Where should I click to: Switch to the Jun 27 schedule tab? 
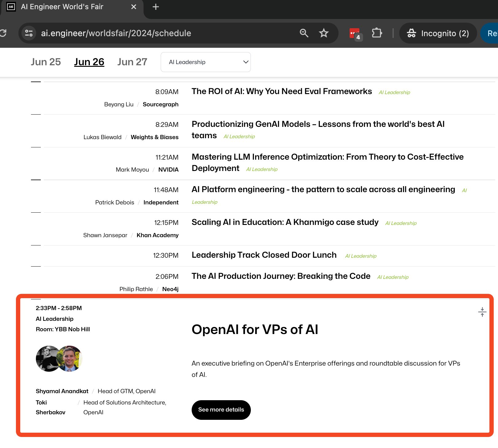click(x=132, y=62)
